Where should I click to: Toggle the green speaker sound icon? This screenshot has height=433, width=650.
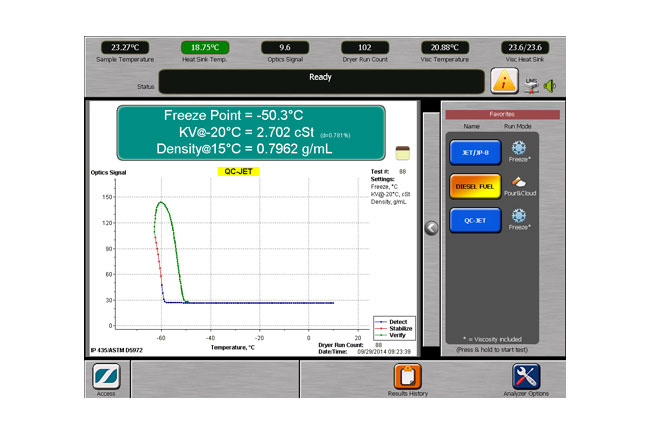tap(548, 85)
